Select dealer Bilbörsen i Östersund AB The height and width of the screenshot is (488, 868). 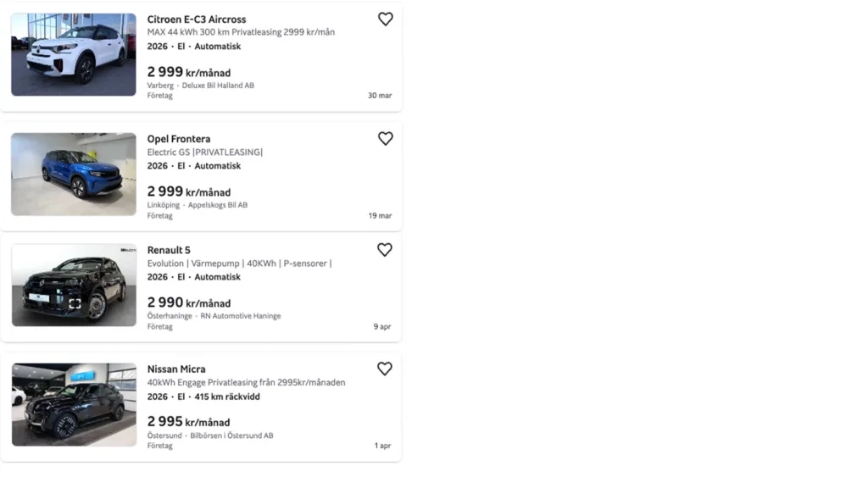(231, 435)
